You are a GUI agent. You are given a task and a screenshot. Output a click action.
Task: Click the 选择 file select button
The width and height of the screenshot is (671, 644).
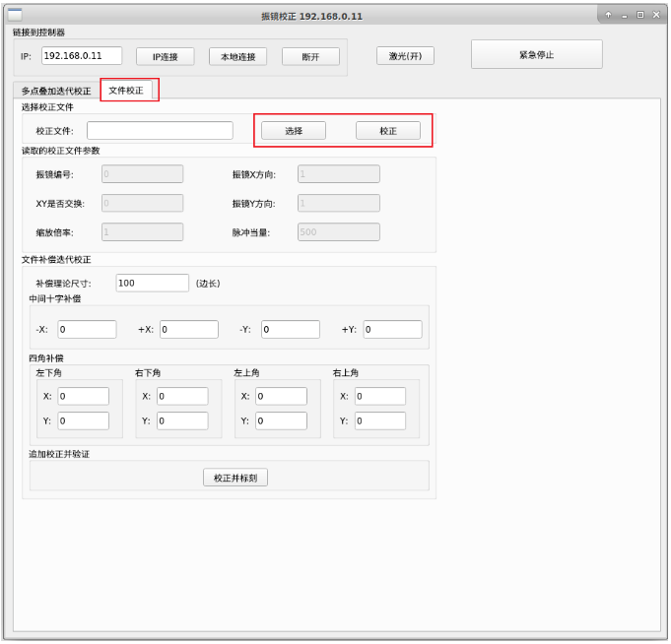pyautogui.click(x=294, y=131)
